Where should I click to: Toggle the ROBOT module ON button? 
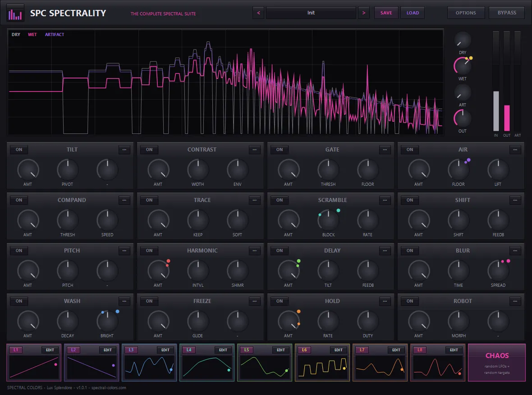[410, 301]
